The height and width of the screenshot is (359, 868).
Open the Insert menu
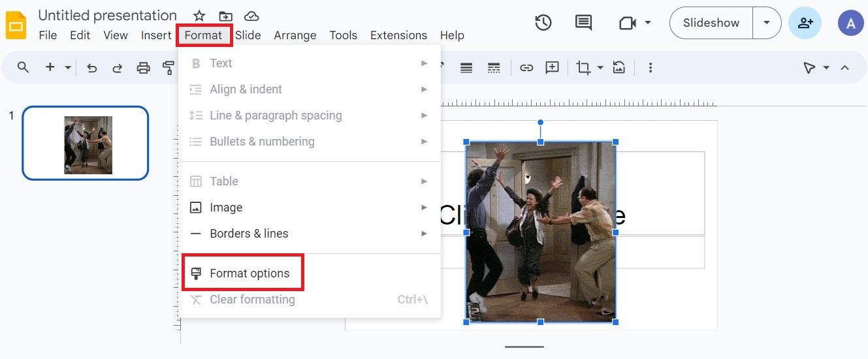point(156,35)
